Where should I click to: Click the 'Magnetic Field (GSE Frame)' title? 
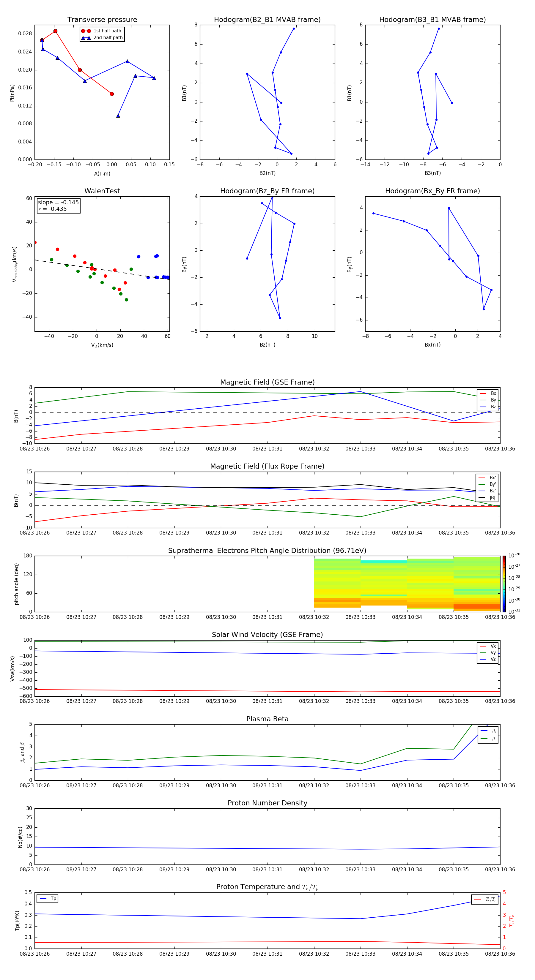[x=267, y=382]
